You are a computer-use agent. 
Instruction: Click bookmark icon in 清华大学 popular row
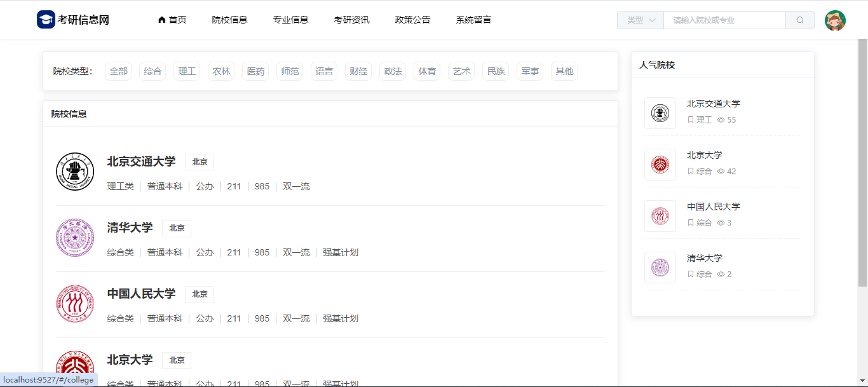click(x=691, y=275)
